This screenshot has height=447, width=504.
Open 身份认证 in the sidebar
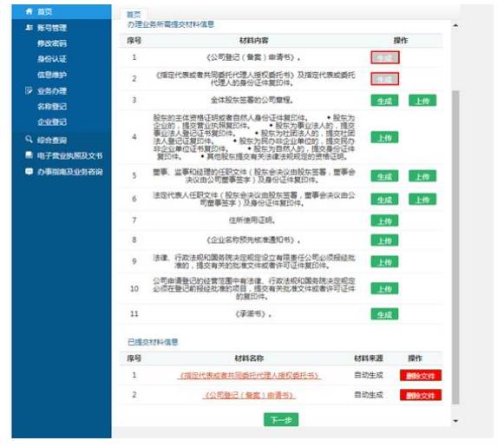[52, 59]
